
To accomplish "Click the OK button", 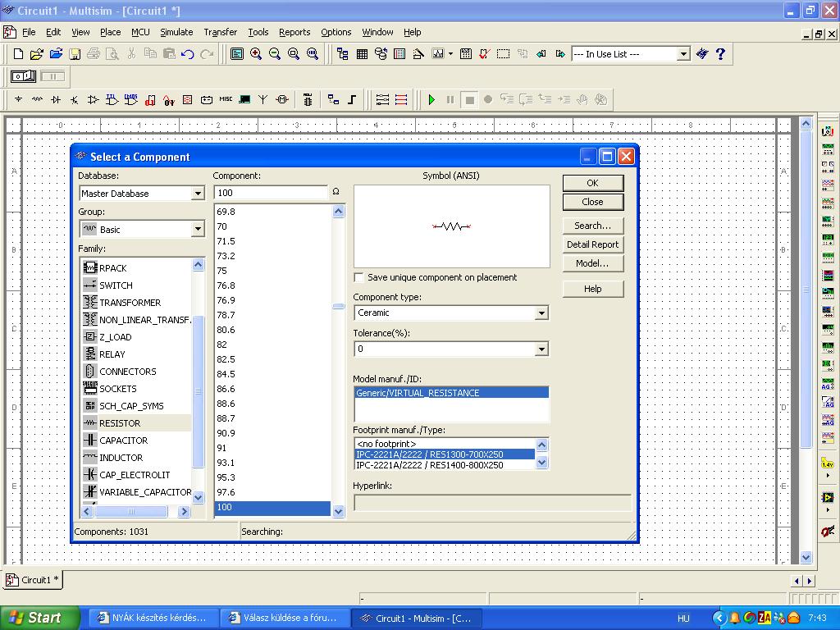I will [x=593, y=183].
